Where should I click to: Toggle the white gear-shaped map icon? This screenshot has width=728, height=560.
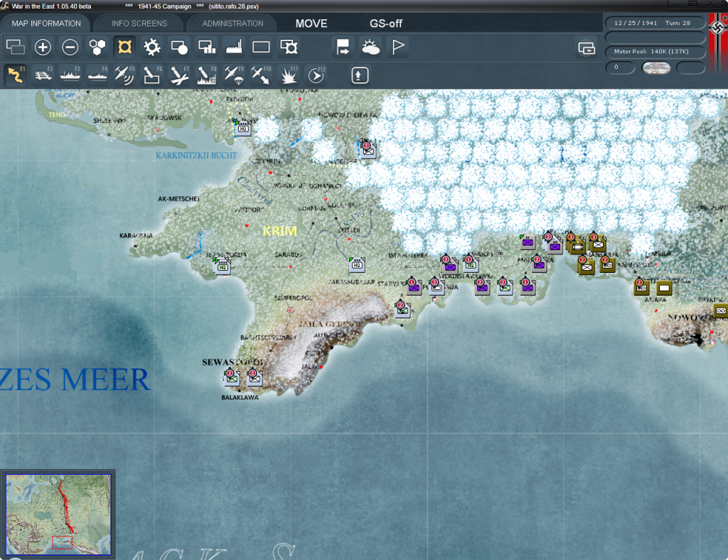(152, 47)
